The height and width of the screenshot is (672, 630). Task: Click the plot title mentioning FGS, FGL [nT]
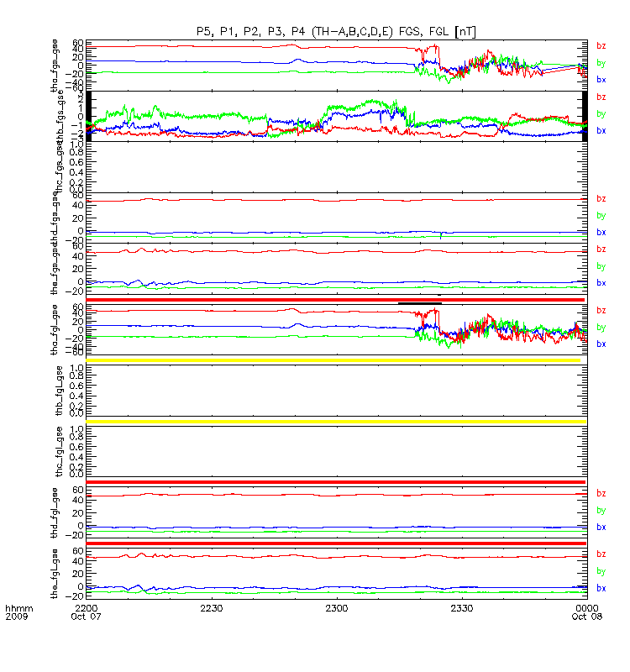(337, 31)
